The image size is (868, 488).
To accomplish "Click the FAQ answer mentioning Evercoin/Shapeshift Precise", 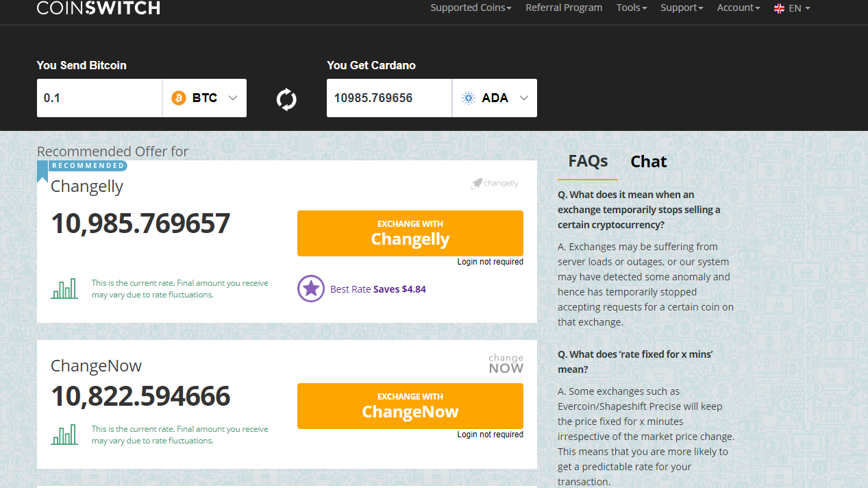I will [646, 437].
